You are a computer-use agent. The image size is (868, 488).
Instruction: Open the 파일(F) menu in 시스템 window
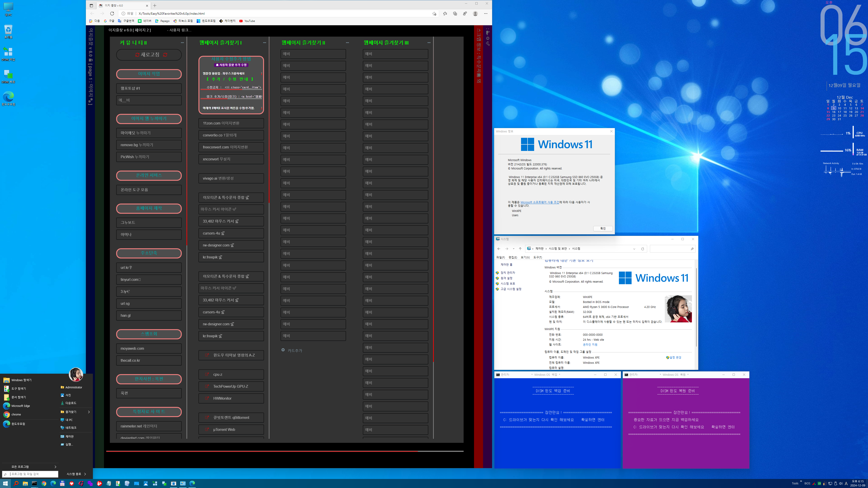click(x=500, y=257)
